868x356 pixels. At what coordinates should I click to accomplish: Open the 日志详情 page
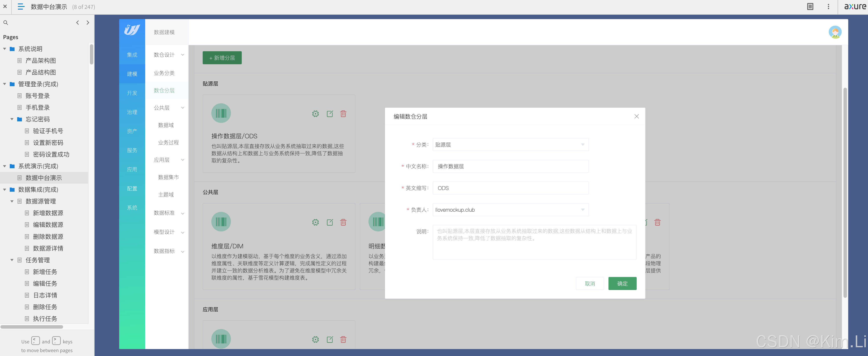[x=45, y=295]
